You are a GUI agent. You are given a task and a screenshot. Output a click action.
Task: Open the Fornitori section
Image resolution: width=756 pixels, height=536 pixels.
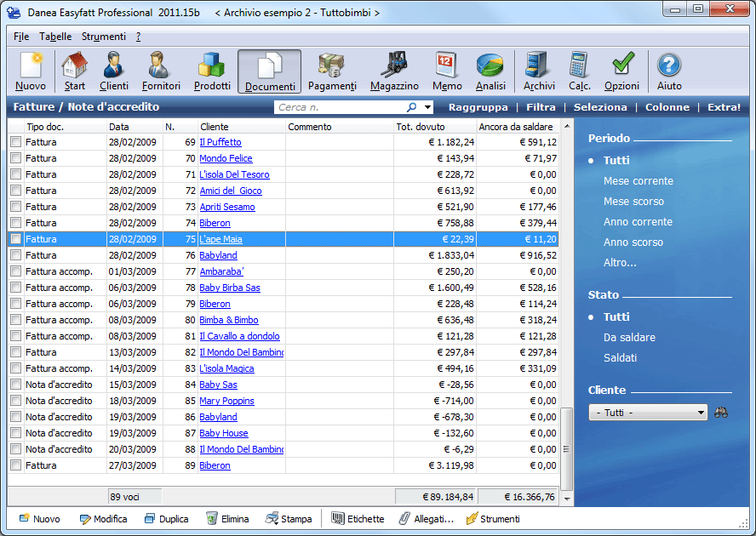[x=161, y=71]
